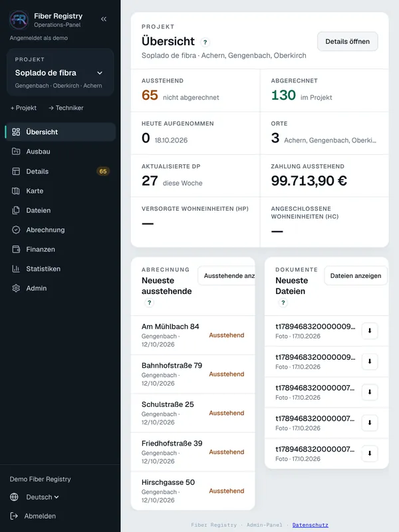This screenshot has width=399, height=532.
Task: Click the Angemeldet als demo text
Action: (x=39, y=38)
